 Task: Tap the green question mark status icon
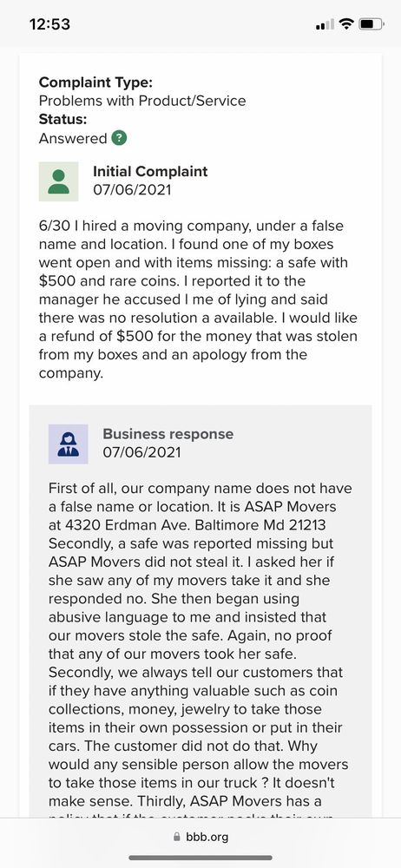pos(119,138)
